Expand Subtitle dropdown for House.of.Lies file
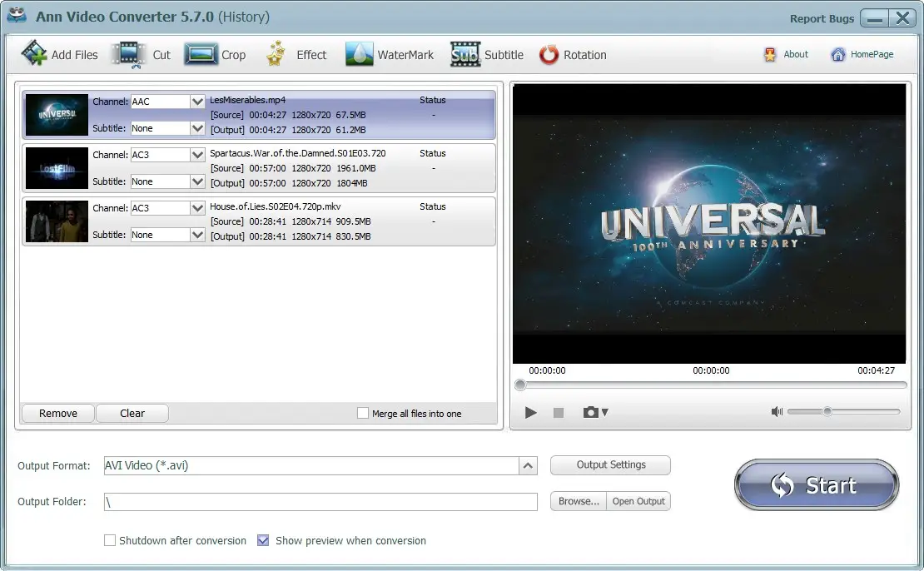This screenshot has width=924, height=571. click(x=197, y=235)
